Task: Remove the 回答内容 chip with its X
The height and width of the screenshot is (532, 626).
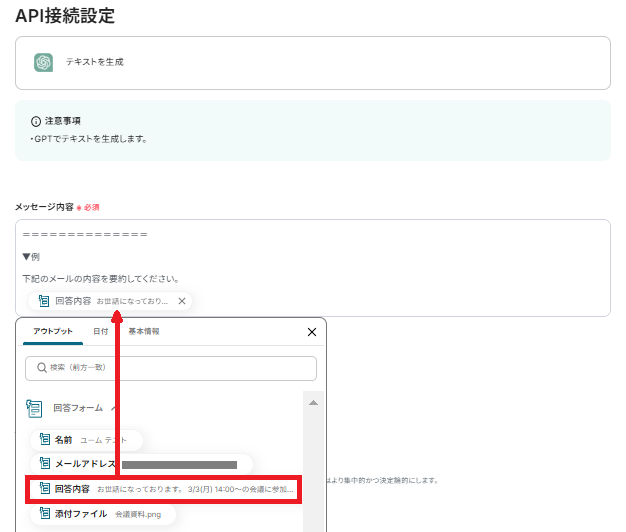Action: (x=182, y=301)
